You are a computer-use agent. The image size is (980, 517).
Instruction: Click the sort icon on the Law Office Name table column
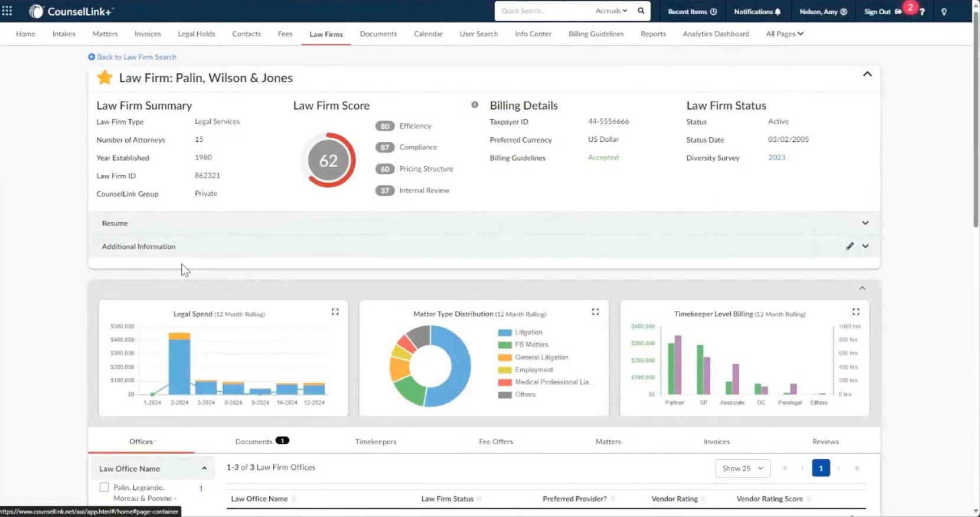(294, 499)
